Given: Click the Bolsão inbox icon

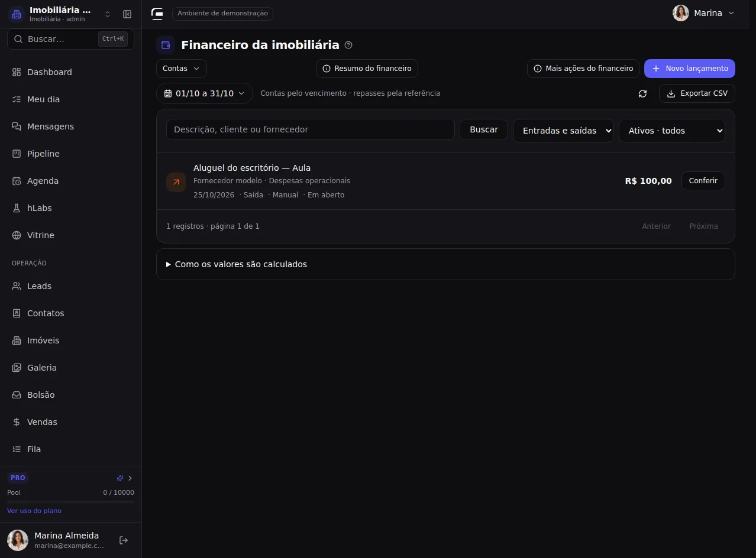Looking at the screenshot, I should (x=17, y=395).
